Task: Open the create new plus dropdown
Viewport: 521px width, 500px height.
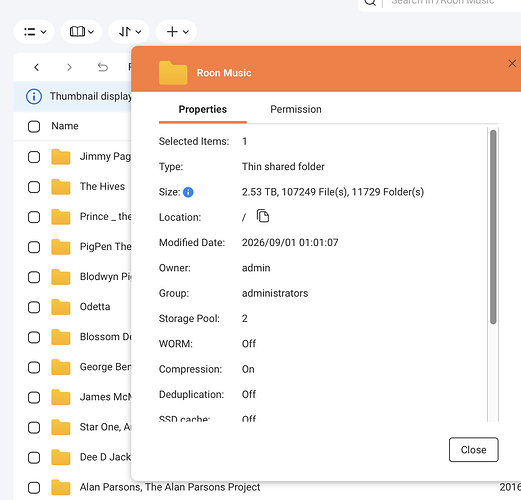Action: (x=177, y=32)
